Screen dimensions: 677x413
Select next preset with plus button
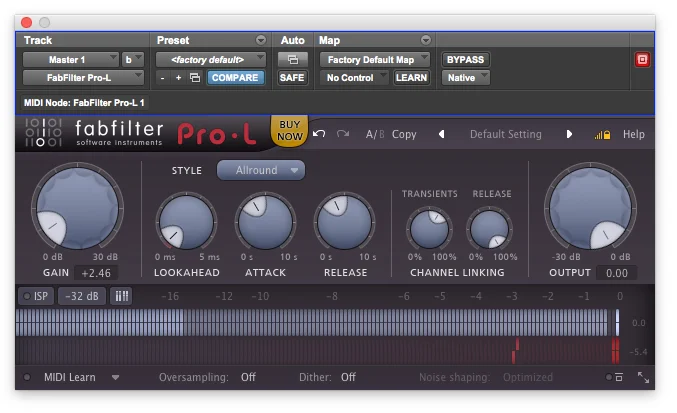click(x=178, y=78)
